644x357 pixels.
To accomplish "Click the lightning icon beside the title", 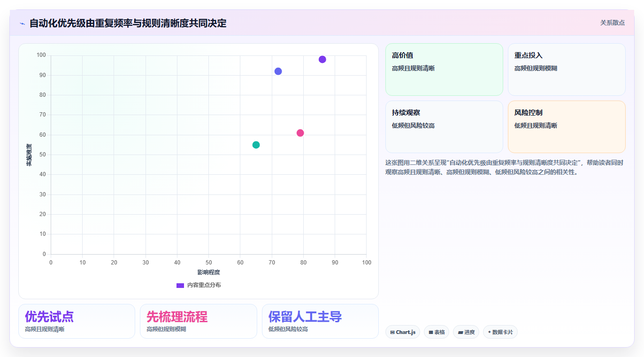I will (22, 23).
